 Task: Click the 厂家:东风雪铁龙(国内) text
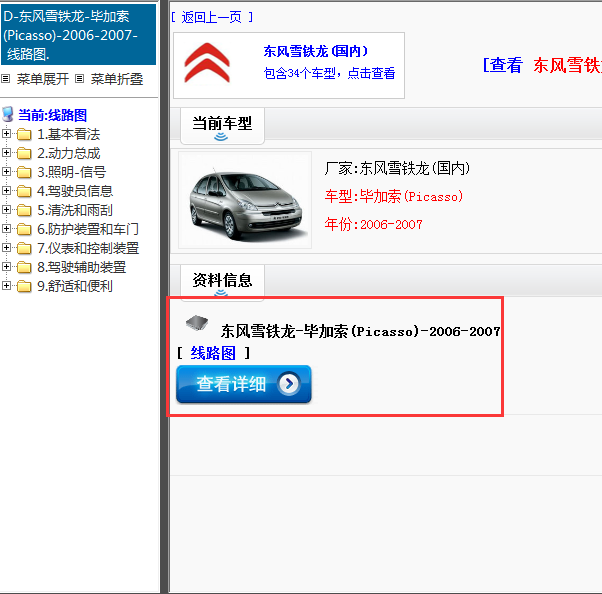[397, 169]
